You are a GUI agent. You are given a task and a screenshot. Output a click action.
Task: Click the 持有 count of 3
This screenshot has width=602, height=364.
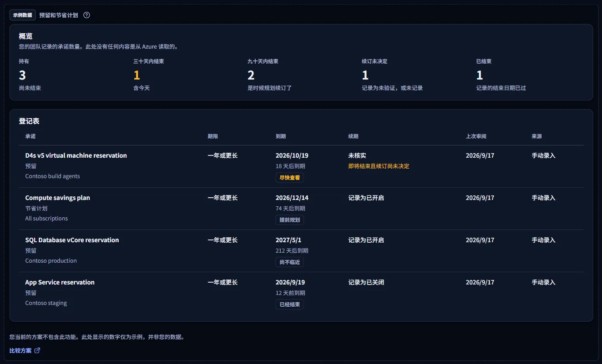click(22, 75)
